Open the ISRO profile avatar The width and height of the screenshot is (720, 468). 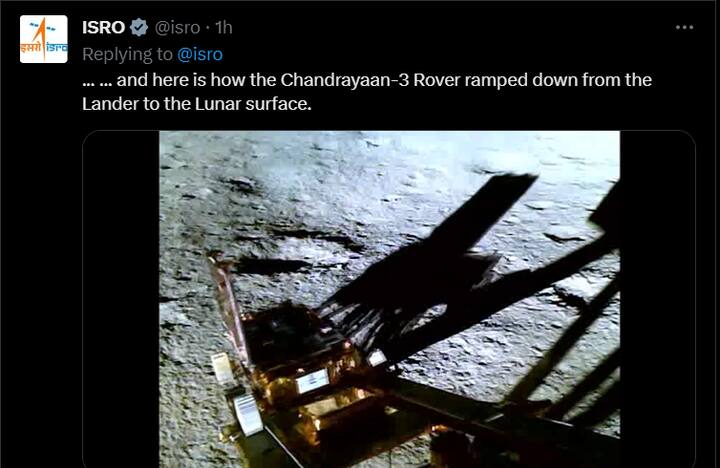pos(44,39)
